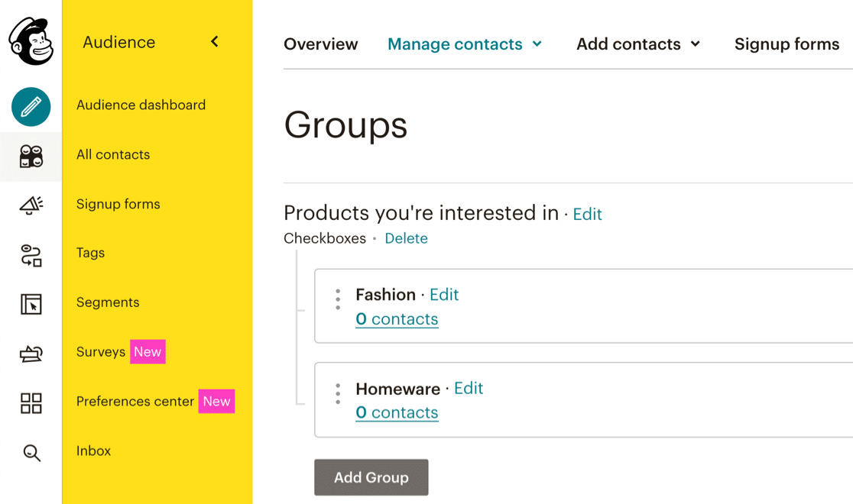Image resolution: width=853 pixels, height=504 pixels.
Task: Collapse the Audience panel with the chevron
Action: pyautogui.click(x=215, y=41)
